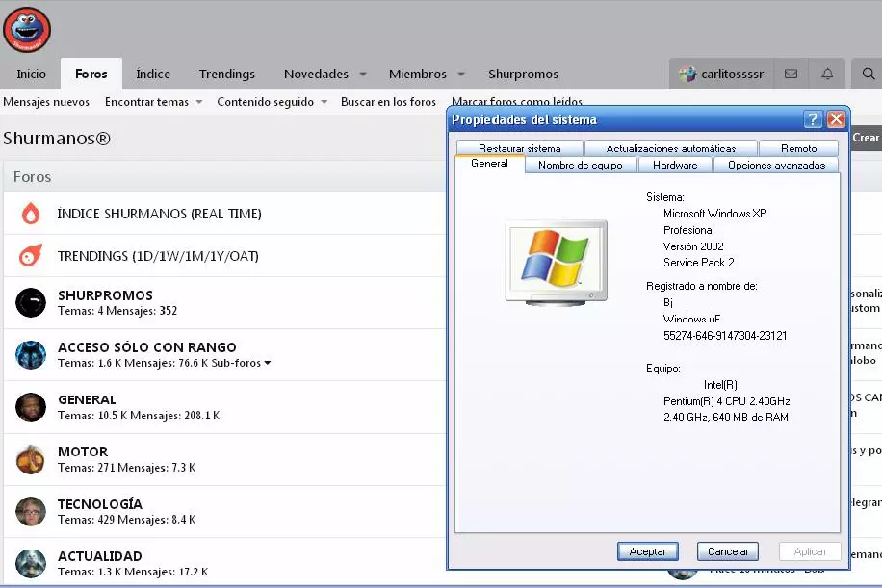The image size is (882, 588).
Task: Open the Mensajes nuevos link
Action: coord(46,102)
